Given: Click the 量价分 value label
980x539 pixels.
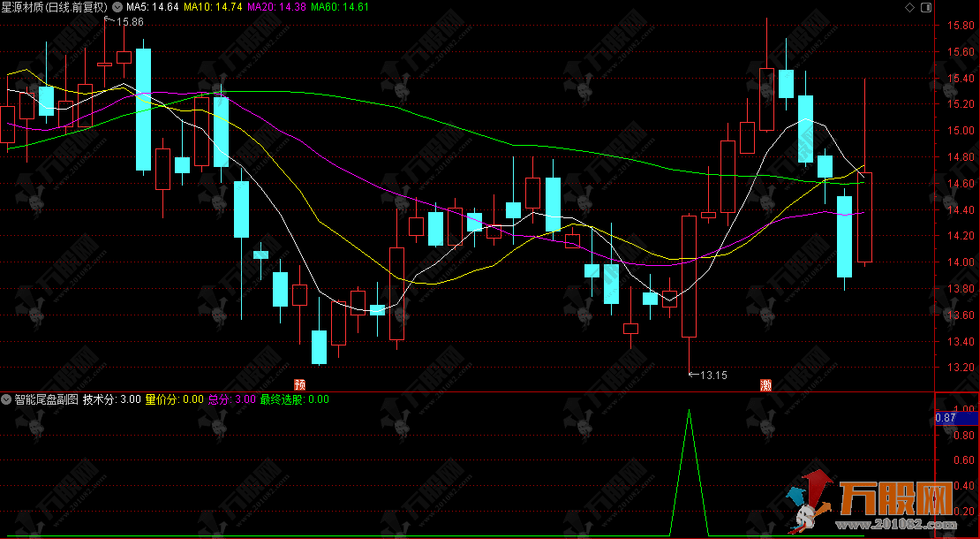Looking at the screenshot, I should pos(174,399).
